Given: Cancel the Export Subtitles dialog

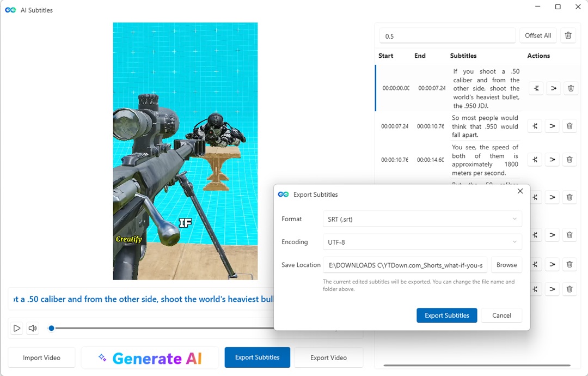Looking at the screenshot, I should coord(501,315).
